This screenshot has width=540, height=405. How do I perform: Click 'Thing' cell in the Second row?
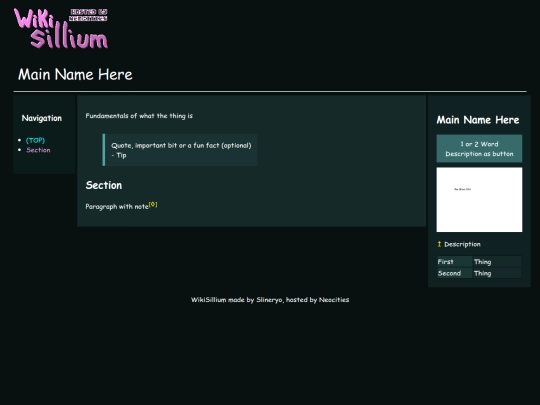click(497, 273)
